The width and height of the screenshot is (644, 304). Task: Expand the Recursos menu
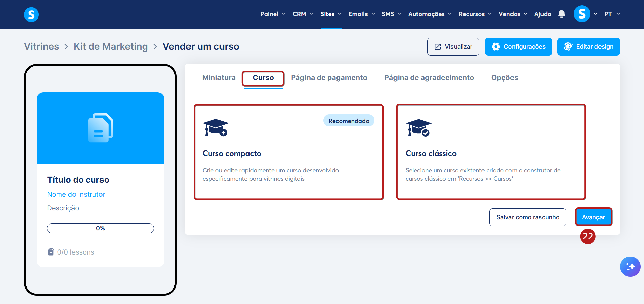pyautogui.click(x=475, y=14)
